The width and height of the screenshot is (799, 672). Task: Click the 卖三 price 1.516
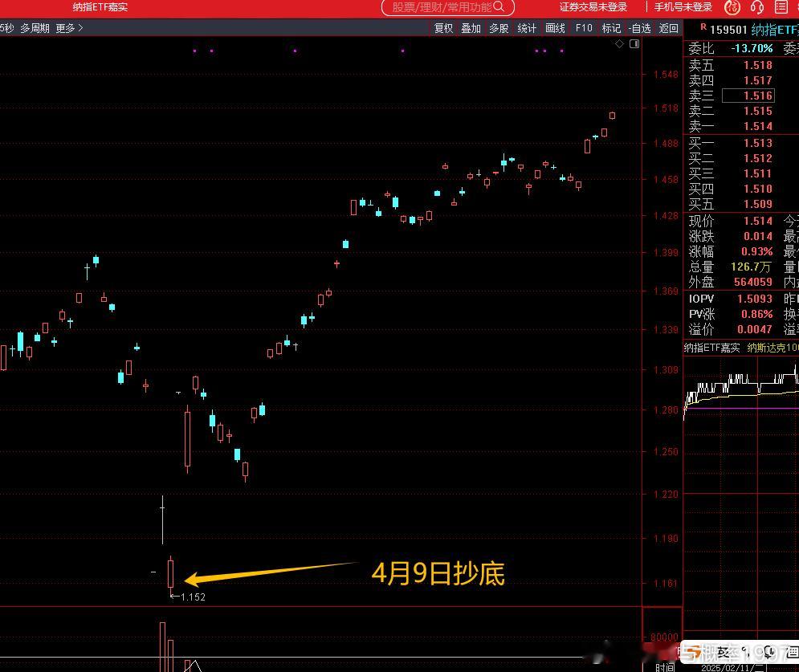pos(757,96)
